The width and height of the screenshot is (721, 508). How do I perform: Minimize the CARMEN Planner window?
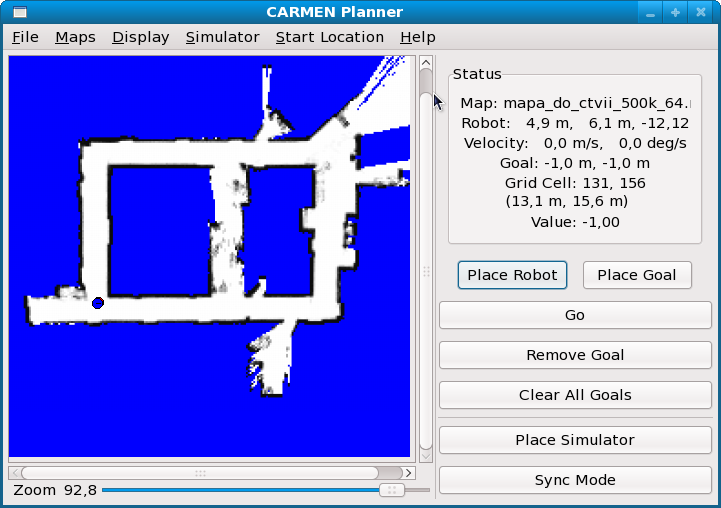tap(650, 12)
